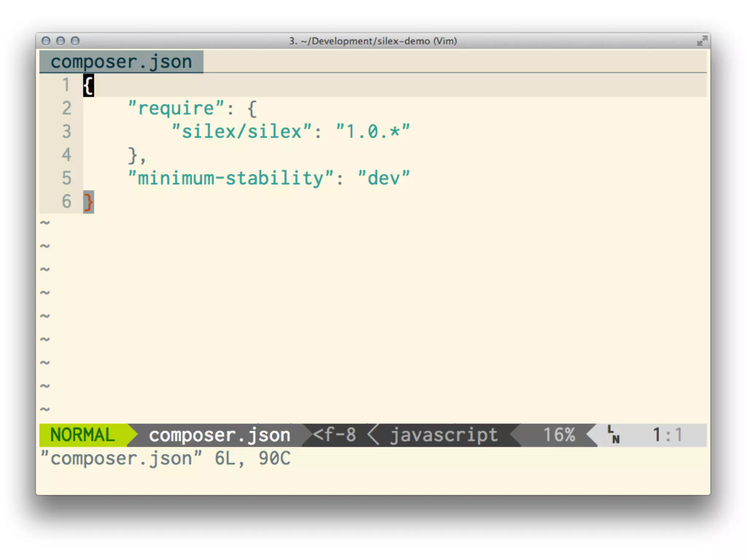Image resolution: width=747 pixels, height=560 pixels.
Task: Click the NORMAL mode indicator
Action: tap(82, 435)
